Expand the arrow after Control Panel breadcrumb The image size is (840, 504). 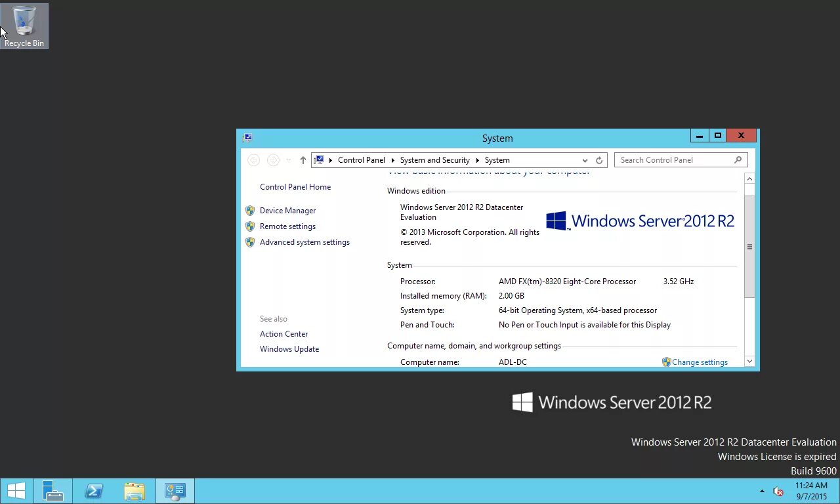click(x=392, y=160)
